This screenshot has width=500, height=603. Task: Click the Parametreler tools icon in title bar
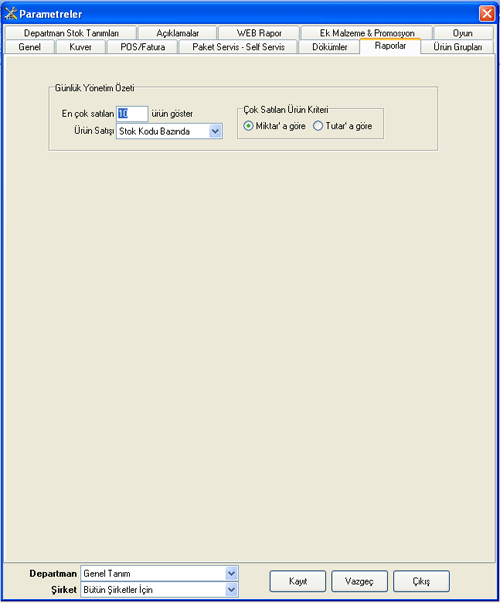[11, 13]
